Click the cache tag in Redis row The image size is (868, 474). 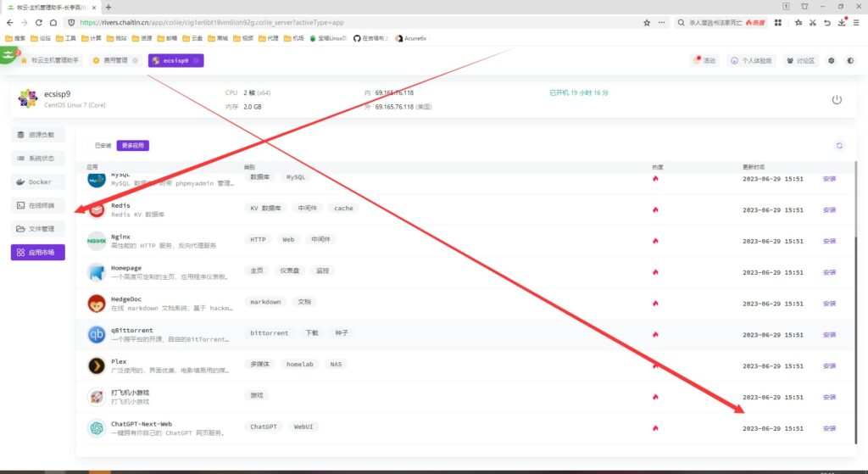(343, 209)
